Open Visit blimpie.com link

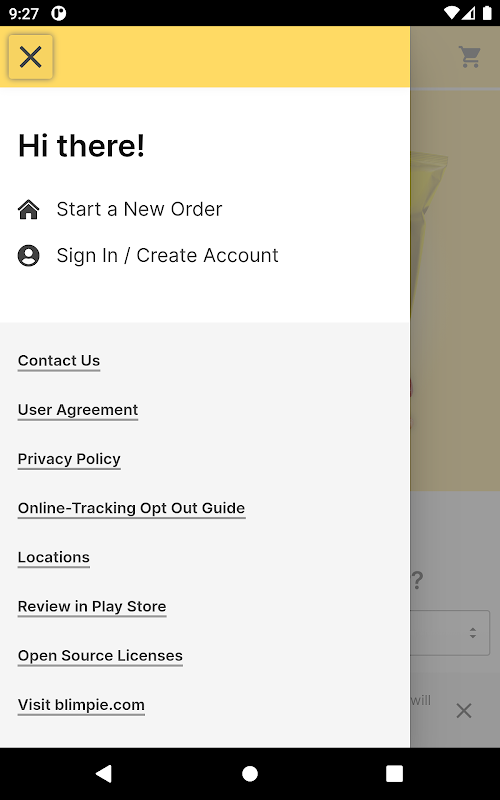tap(81, 705)
